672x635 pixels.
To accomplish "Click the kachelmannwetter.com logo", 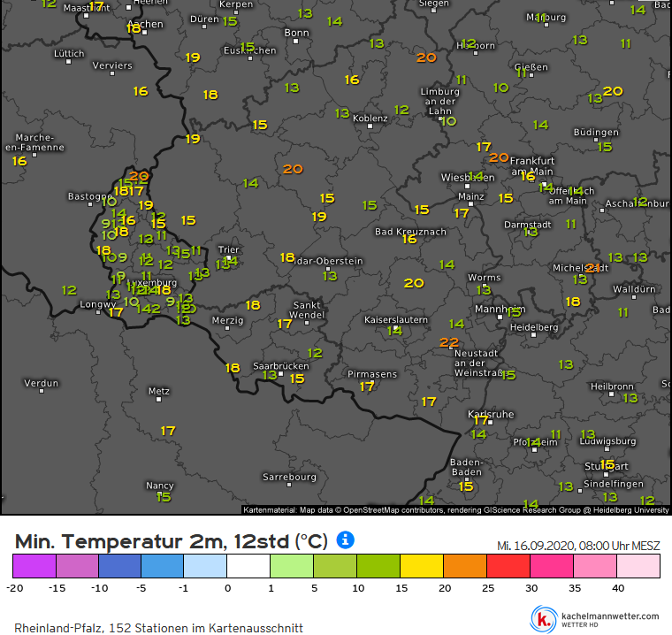I will click(595, 619).
